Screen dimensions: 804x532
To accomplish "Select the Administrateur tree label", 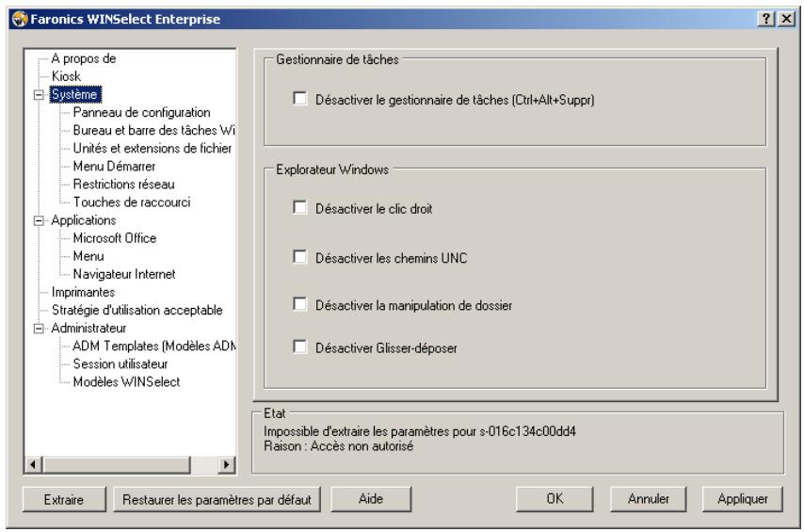I will (x=88, y=328).
